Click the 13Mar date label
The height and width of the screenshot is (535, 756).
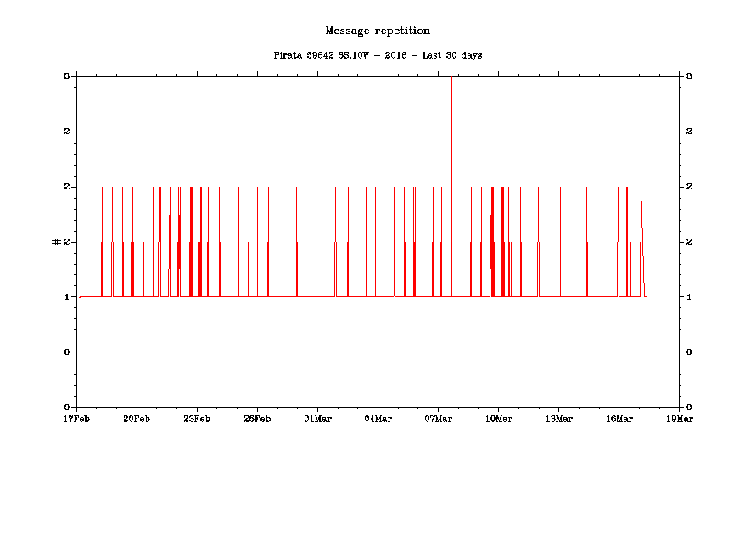558,419
